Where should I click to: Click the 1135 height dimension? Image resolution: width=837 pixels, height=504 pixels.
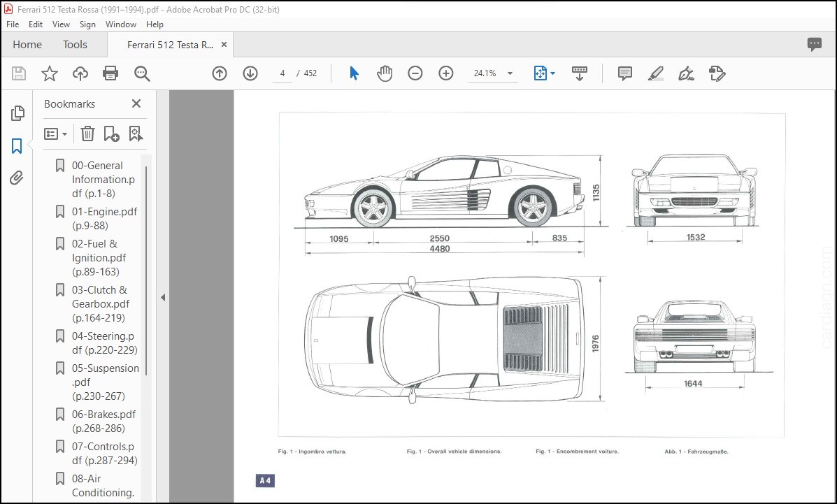point(596,193)
